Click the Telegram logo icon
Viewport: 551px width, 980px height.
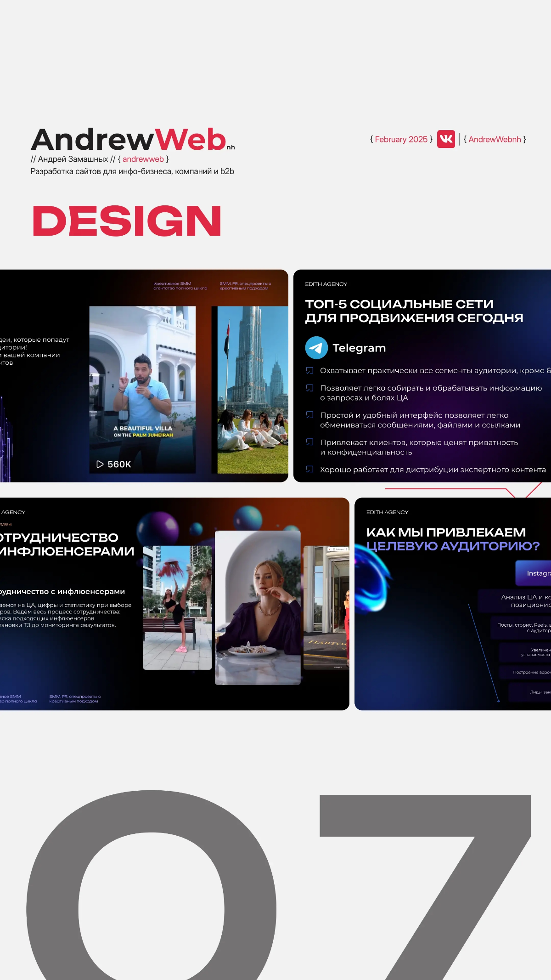[316, 348]
